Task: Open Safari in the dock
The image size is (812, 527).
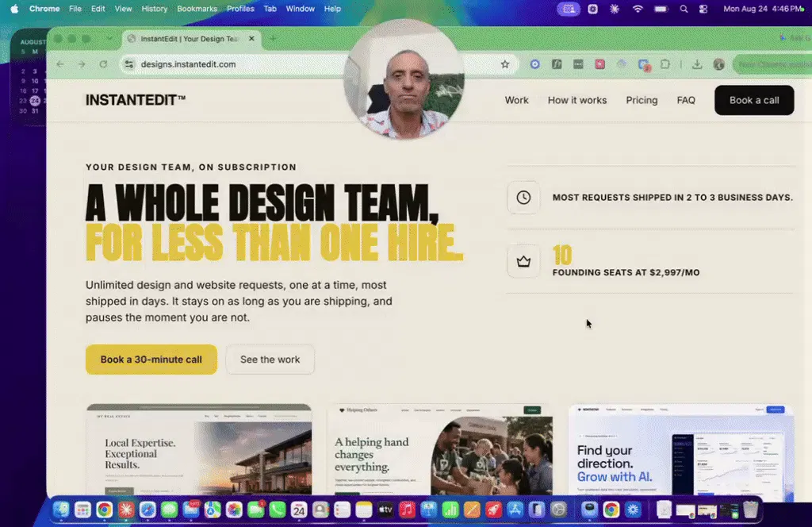Action: tap(147, 510)
